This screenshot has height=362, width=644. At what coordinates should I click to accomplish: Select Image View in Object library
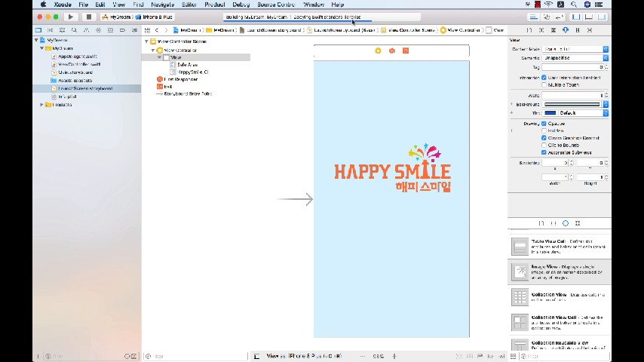coord(560,271)
